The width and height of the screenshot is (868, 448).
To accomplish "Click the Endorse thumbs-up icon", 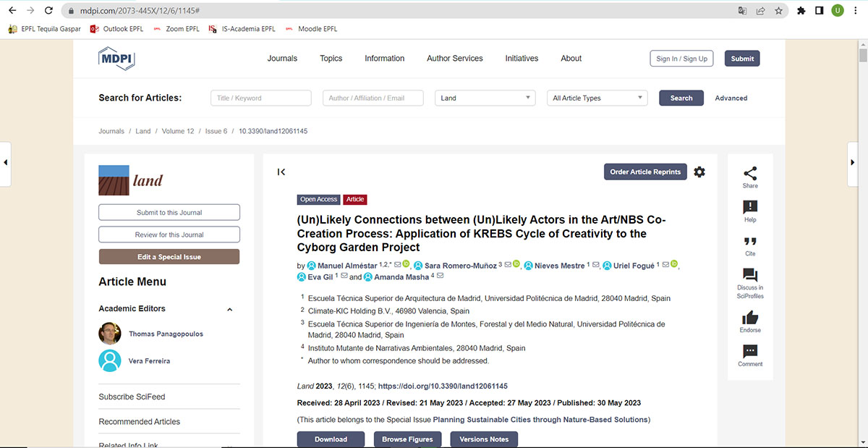I will coord(750,318).
